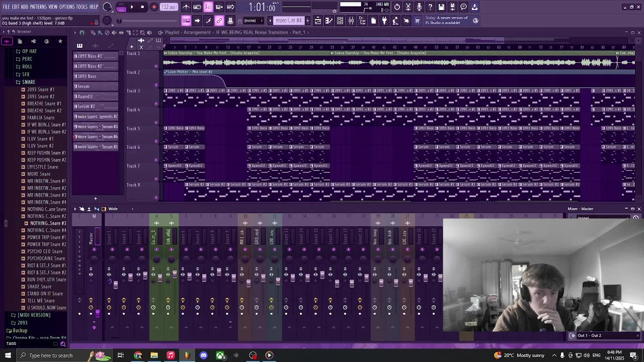The height and width of the screenshot is (362, 644).
Task: Open the PATTERNS menu
Action: pos(38,7)
